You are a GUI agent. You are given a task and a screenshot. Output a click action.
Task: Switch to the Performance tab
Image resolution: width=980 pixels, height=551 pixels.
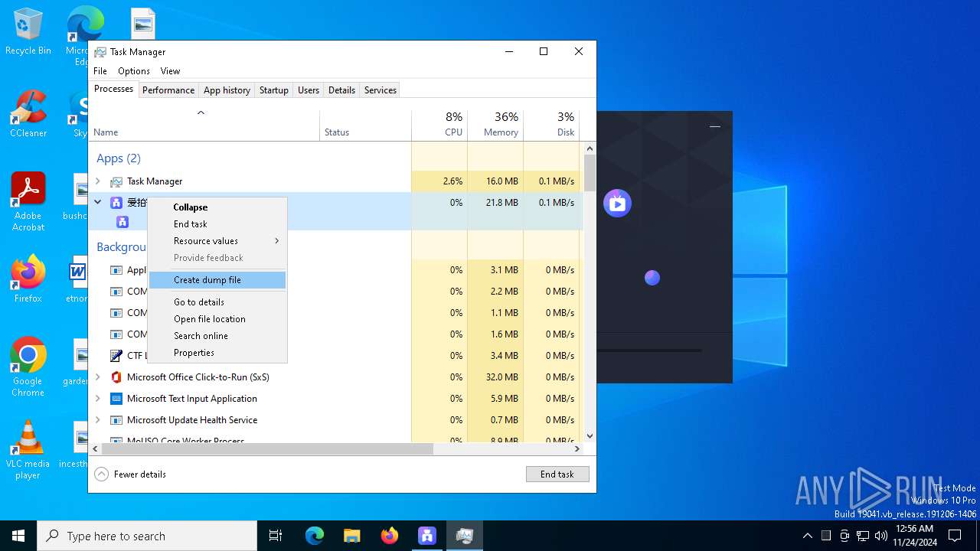tap(168, 90)
